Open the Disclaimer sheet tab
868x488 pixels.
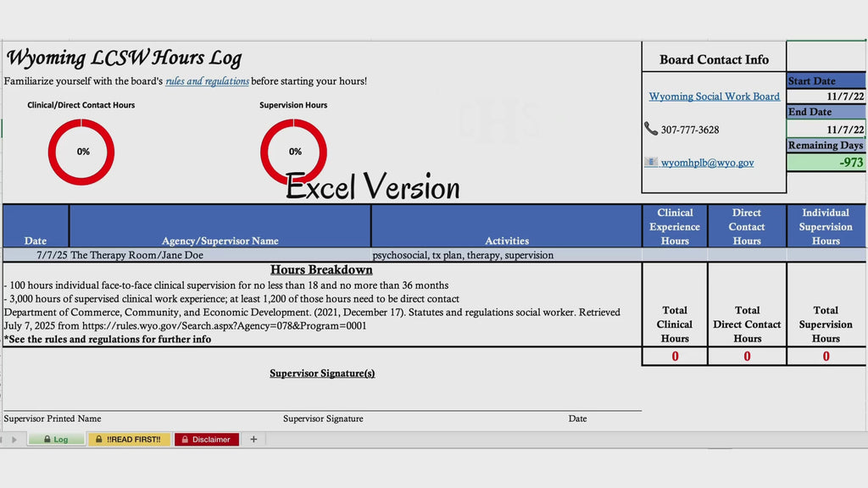coord(207,440)
